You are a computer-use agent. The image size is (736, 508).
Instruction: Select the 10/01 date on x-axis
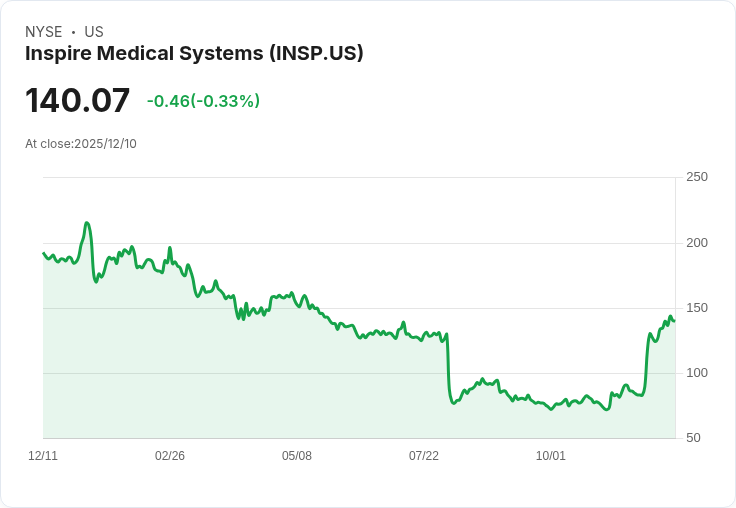(x=551, y=456)
